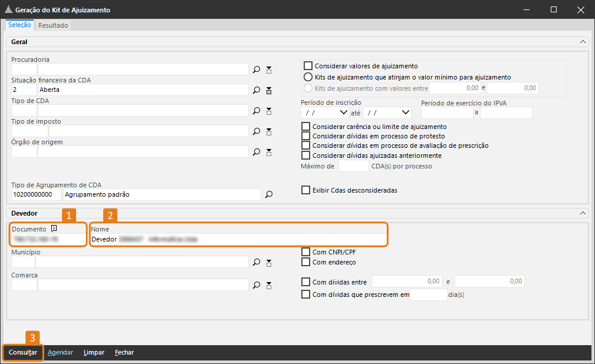Image resolution: width=595 pixels, height=364 pixels.
Task: Collapse the Devedor section chevron
Action: (583, 213)
